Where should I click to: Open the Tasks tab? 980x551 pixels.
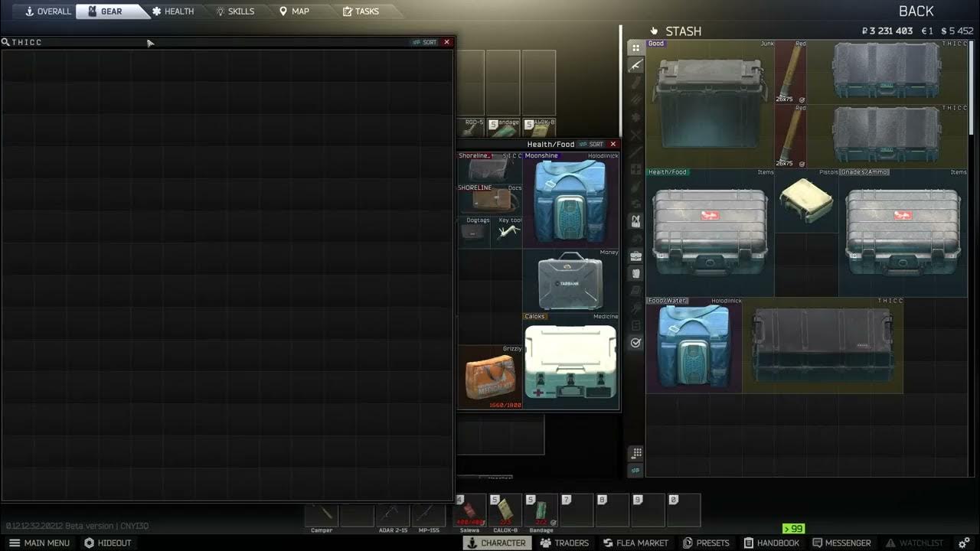tap(361, 11)
